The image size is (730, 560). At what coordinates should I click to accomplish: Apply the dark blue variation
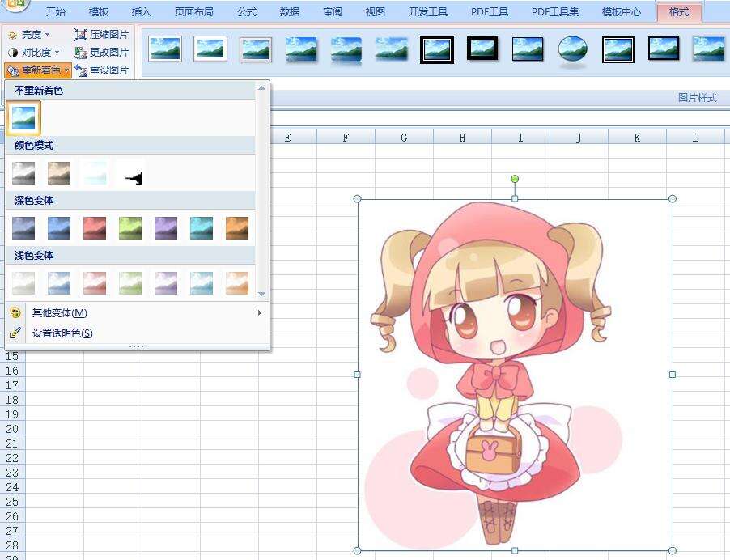[59, 228]
